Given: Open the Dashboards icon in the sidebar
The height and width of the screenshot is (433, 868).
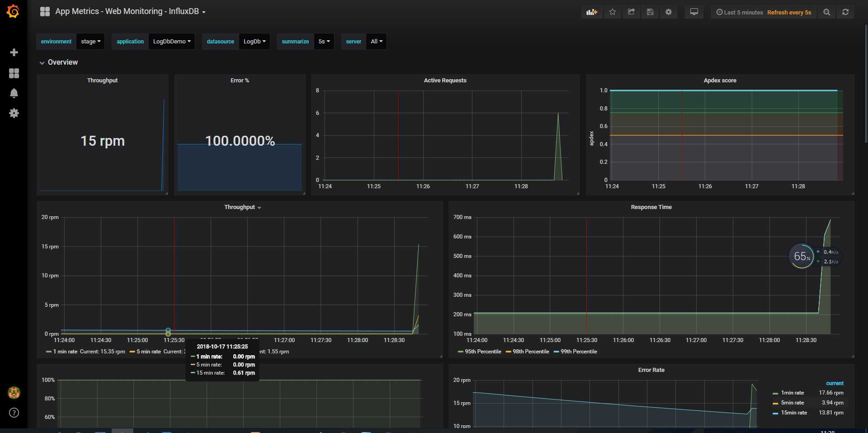Looking at the screenshot, I should (x=14, y=73).
